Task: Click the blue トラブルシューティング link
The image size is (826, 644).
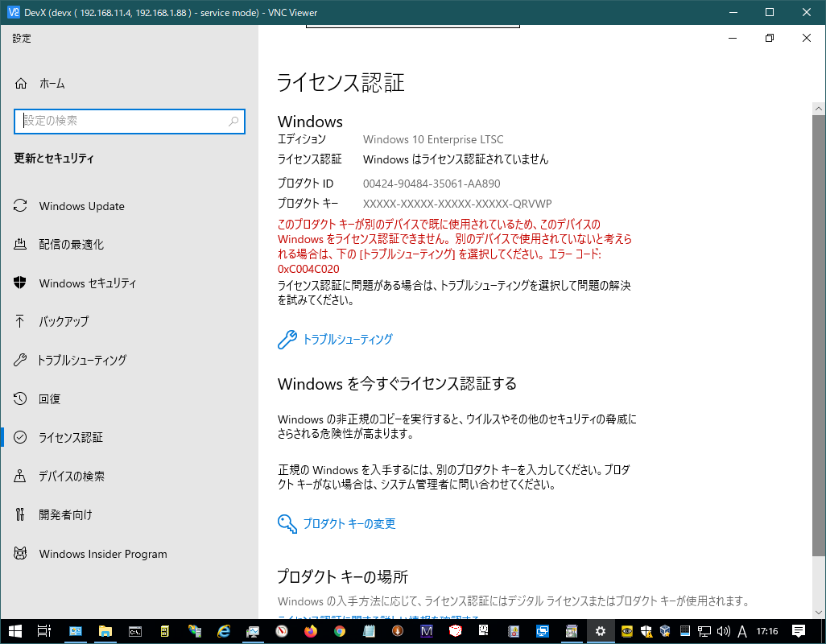Action: 336,339
